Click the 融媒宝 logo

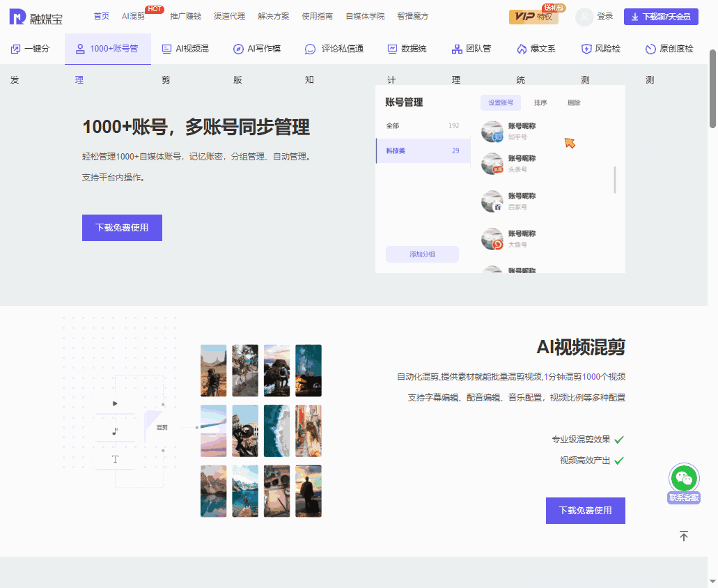(x=36, y=17)
